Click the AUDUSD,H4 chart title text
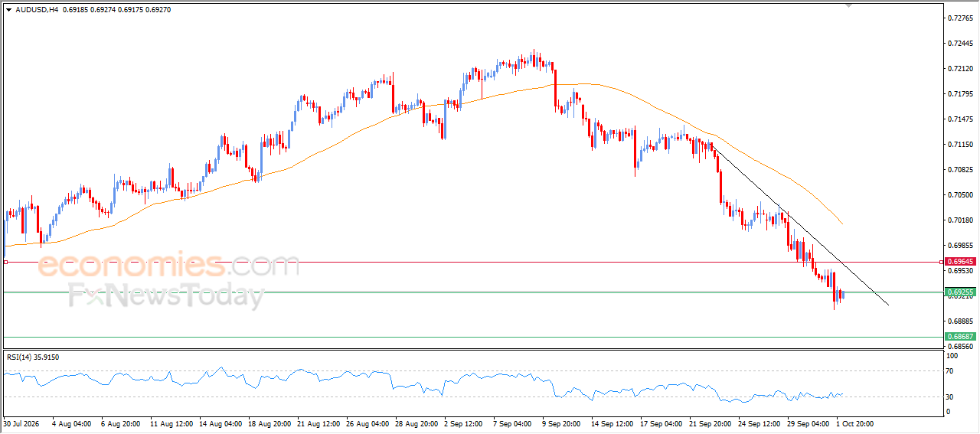 point(38,10)
